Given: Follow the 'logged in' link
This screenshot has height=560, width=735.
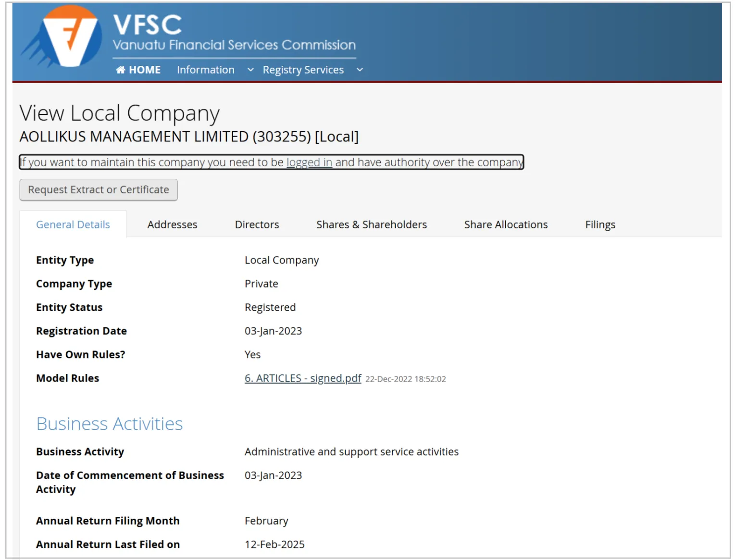Looking at the screenshot, I should [x=310, y=162].
